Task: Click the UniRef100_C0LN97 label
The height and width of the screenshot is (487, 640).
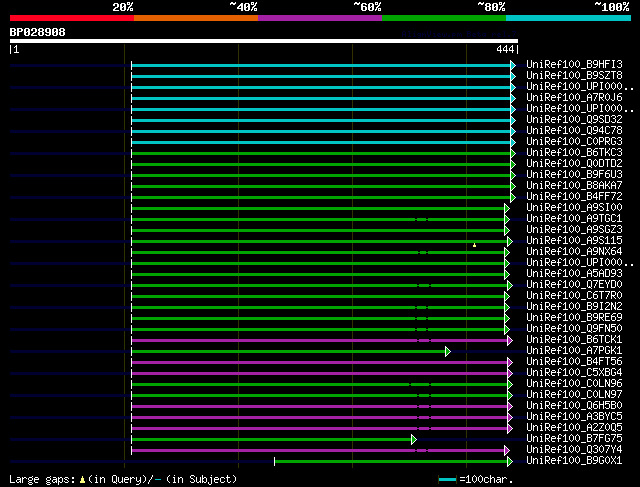Action: click(x=574, y=395)
